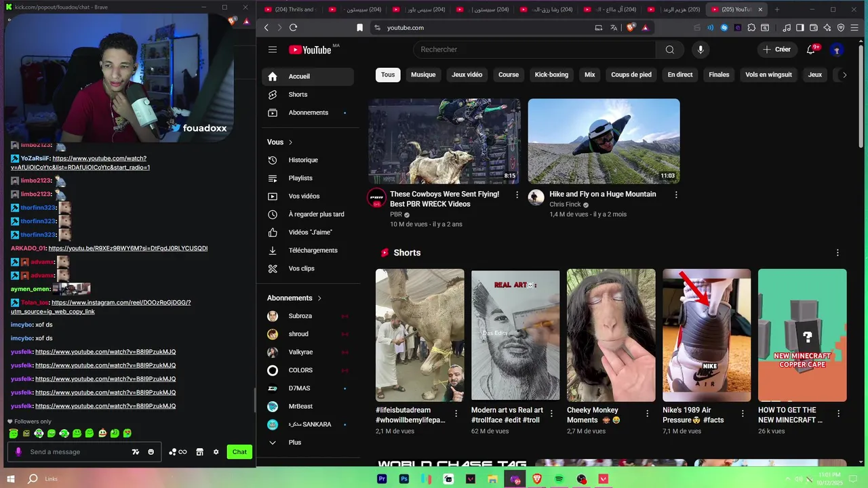Image resolution: width=868 pixels, height=488 pixels.
Task: Open Accueil in the YouTube sidebar
Action: (x=308, y=77)
